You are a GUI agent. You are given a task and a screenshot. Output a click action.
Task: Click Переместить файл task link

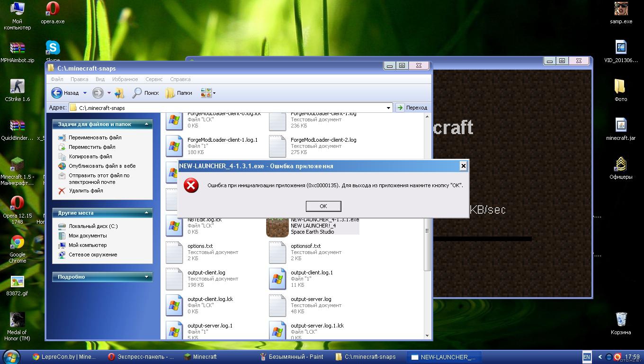click(92, 147)
